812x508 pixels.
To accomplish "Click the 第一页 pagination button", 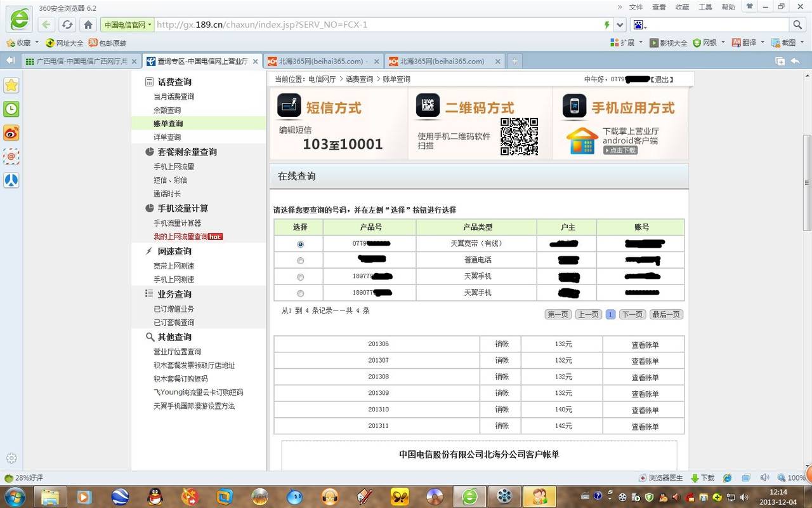I will [x=558, y=314].
